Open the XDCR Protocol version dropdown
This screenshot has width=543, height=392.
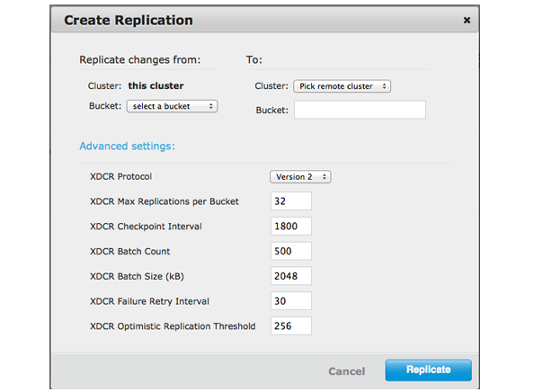(x=300, y=177)
